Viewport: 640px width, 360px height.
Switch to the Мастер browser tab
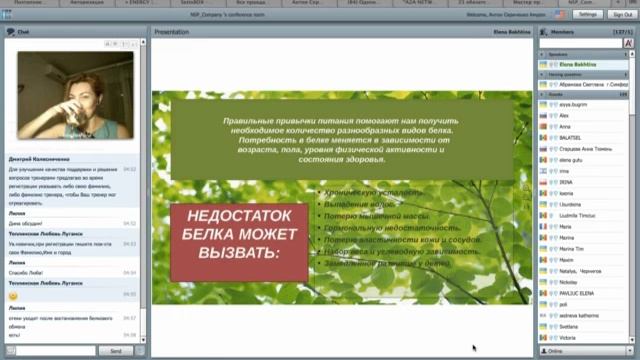pyautogui.click(x=531, y=3)
